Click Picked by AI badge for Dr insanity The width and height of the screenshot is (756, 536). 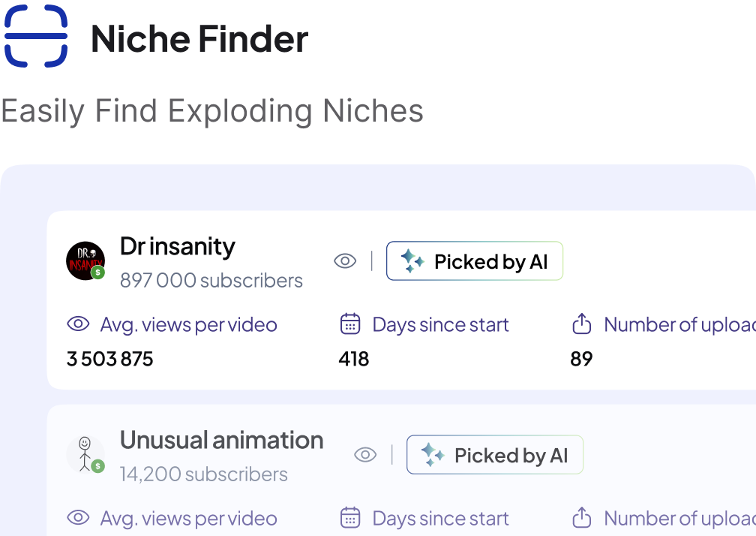click(x=475, y=261)
